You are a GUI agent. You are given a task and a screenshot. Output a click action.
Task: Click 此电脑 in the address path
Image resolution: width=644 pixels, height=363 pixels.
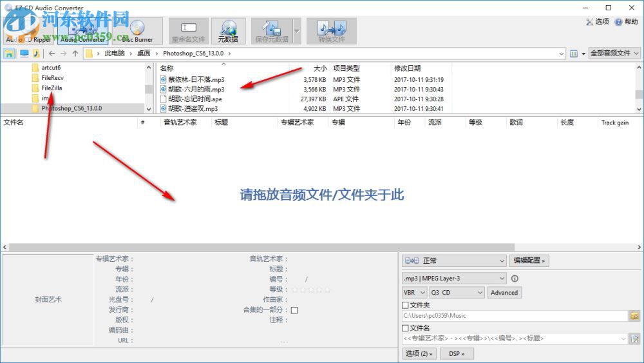point(115,53)
